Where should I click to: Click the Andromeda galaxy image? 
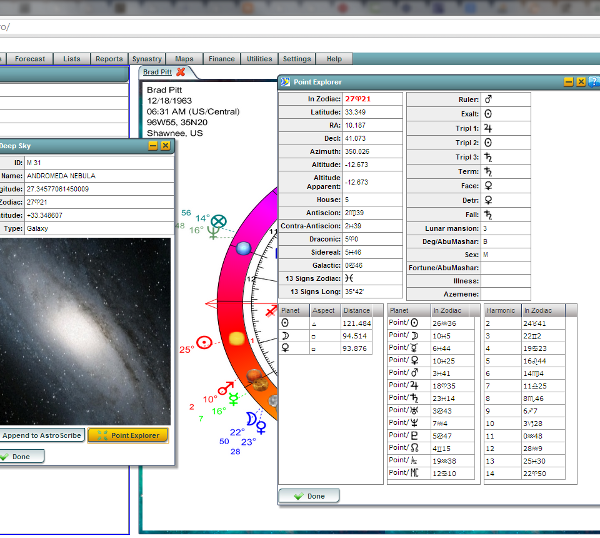point(85,330)
